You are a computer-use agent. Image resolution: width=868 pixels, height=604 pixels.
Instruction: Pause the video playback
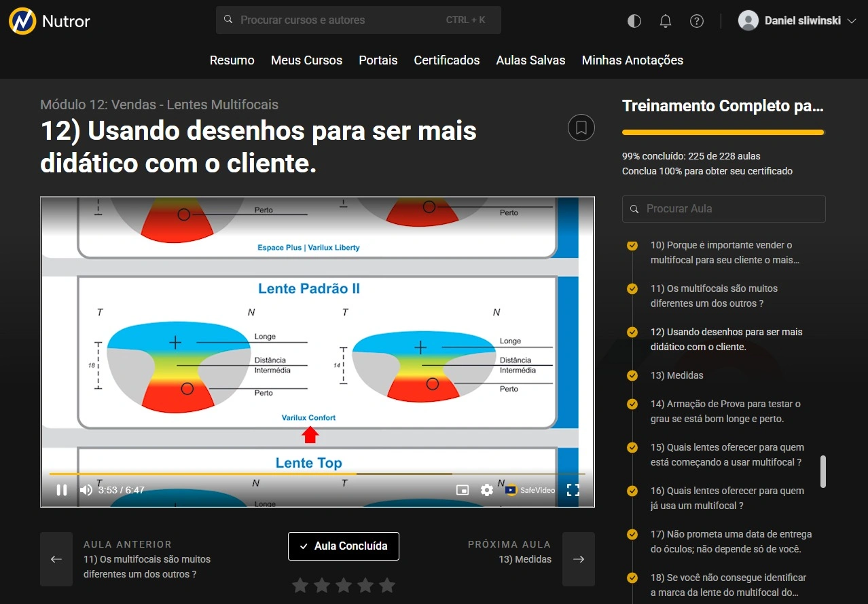point(61,490)
